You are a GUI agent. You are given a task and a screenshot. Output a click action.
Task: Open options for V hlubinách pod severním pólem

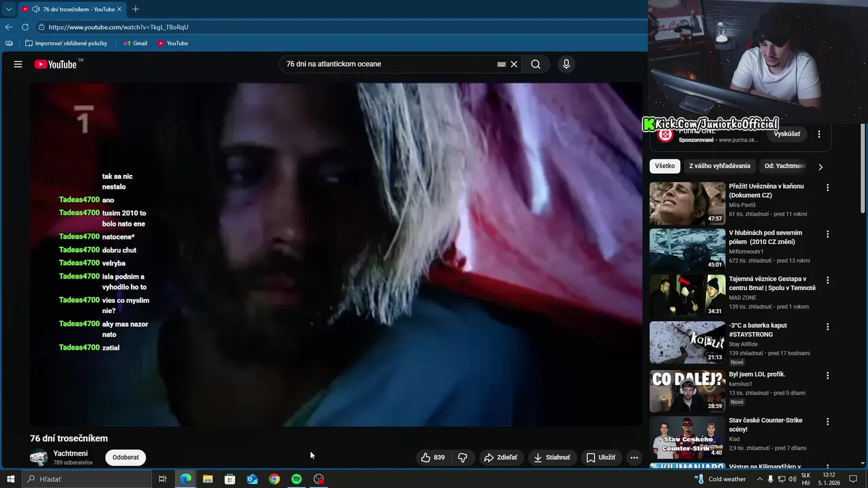[827, 234]
